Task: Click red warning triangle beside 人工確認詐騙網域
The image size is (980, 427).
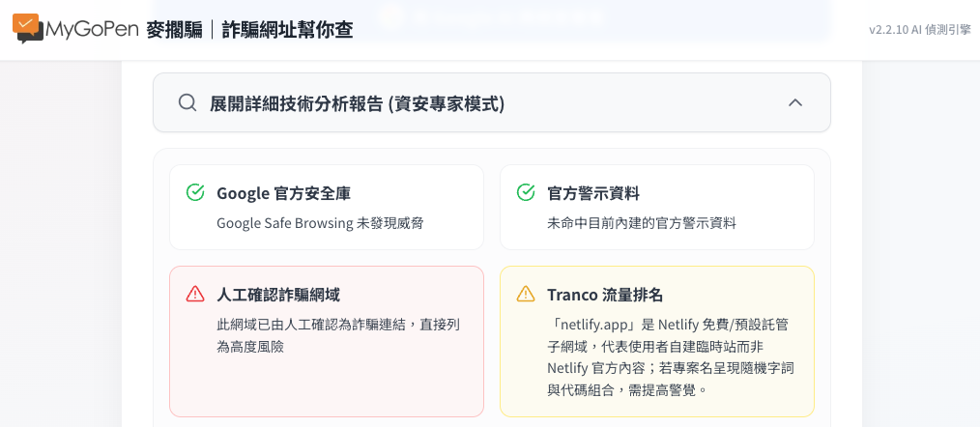Action: pos(195,294)
